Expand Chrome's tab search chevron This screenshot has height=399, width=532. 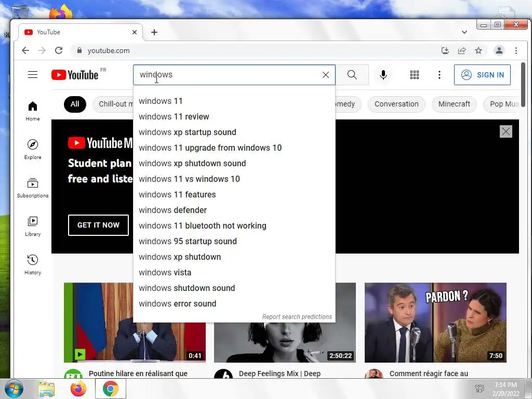click(464, 32)
